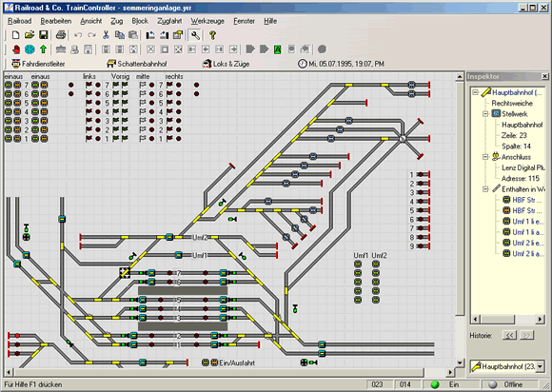The height and width of the screenshot is (392, 552).
Task: Collapse the Stellwerk node in Inspektor
Action: (485, 113)
